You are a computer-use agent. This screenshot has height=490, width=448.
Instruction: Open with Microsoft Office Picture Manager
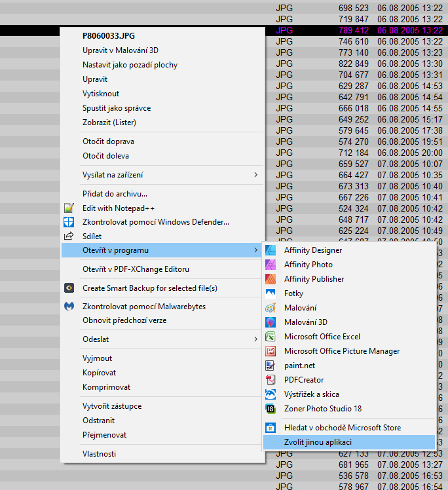(x=349, y=351)
